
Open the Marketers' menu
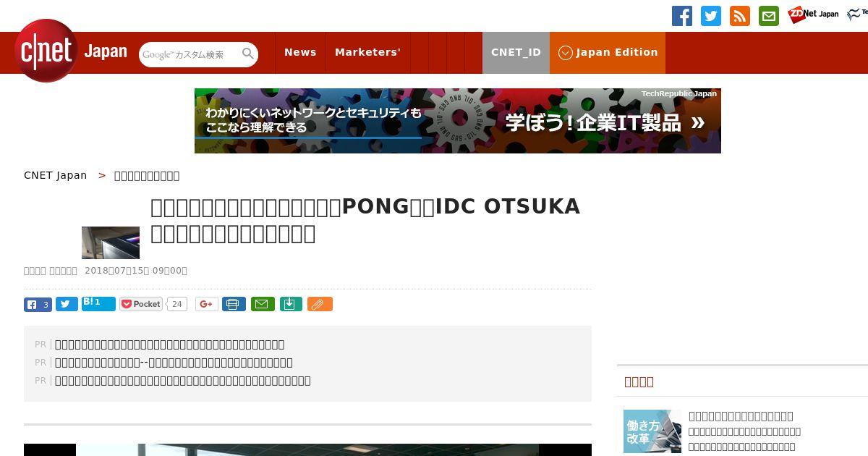coord(367,52)
